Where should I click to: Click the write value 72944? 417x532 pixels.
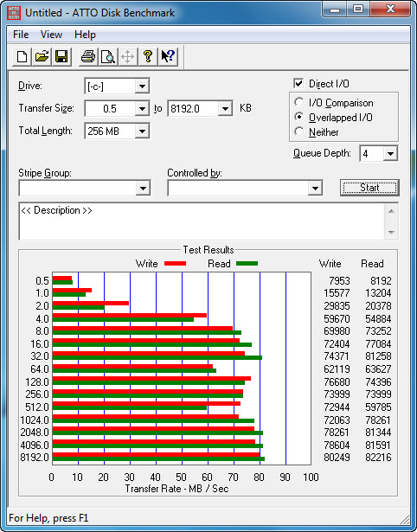tap(337, 407)
